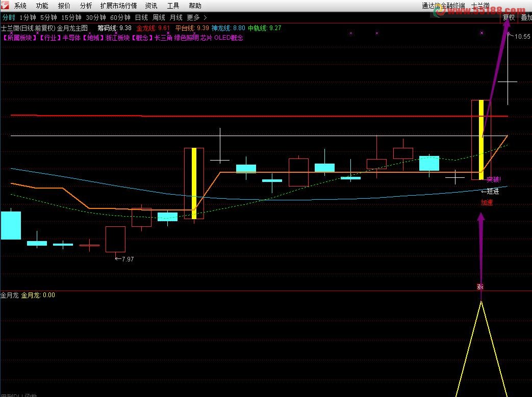Toggle the 复权 adjustment button
The image size is (532, 397).
coord(509,17)
